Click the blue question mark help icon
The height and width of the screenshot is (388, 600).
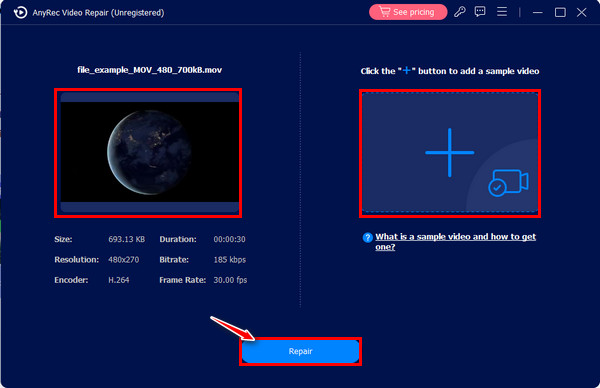pos(367,238)
